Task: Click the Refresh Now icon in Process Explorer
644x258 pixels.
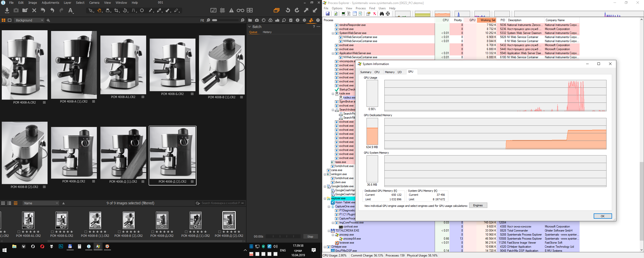Action: pos(336,14)
